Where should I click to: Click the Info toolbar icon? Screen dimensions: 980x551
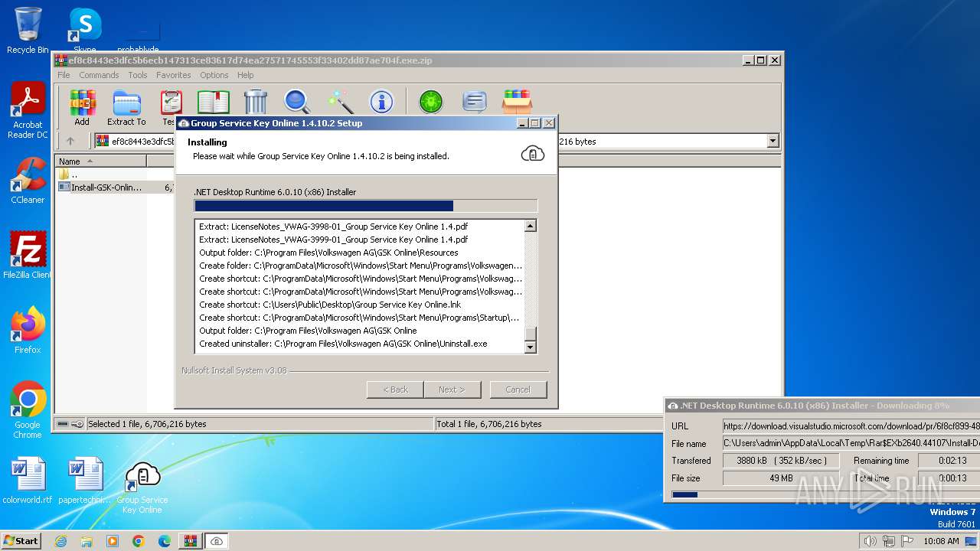coord(381,102)
